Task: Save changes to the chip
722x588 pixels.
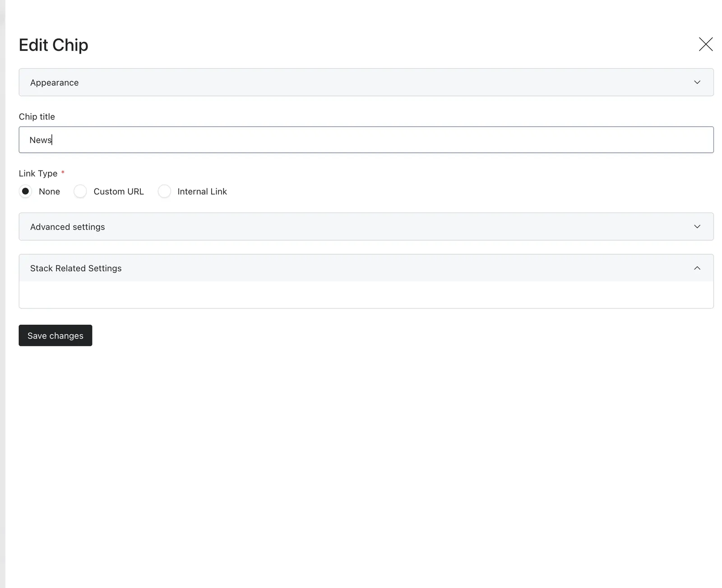Action: tap(56, 335)
